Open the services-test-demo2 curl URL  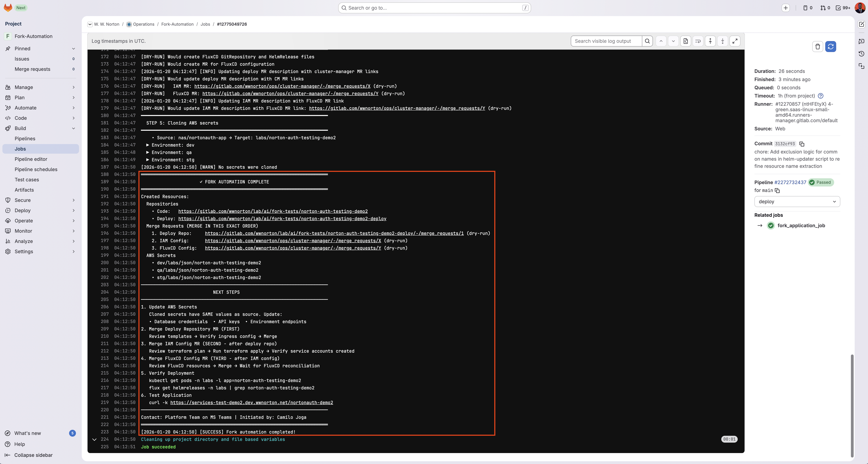[x=251, y=403]
